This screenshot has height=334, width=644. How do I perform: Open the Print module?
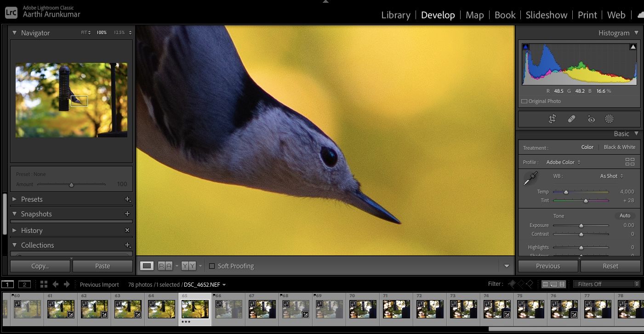[587, 15]
